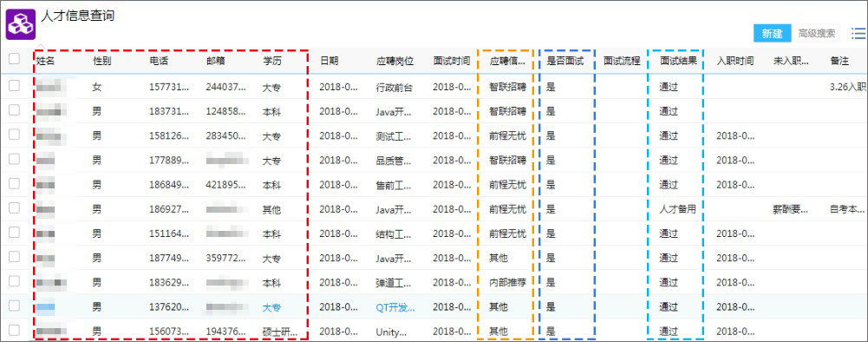The image size is (868, 342).
Task: Click the 内部推荐 source cell
Action: (x=507, y=282)
